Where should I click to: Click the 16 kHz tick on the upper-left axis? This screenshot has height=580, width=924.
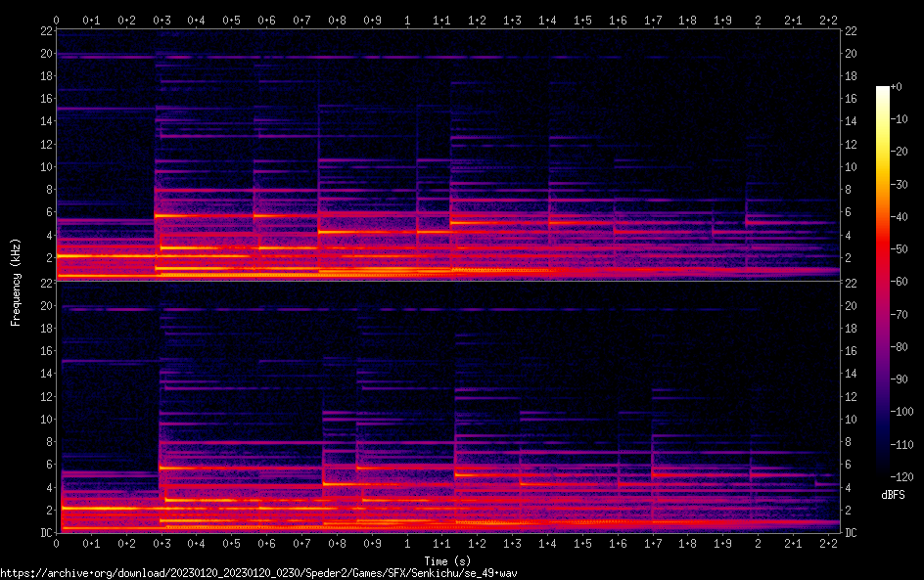pos(45,99)
